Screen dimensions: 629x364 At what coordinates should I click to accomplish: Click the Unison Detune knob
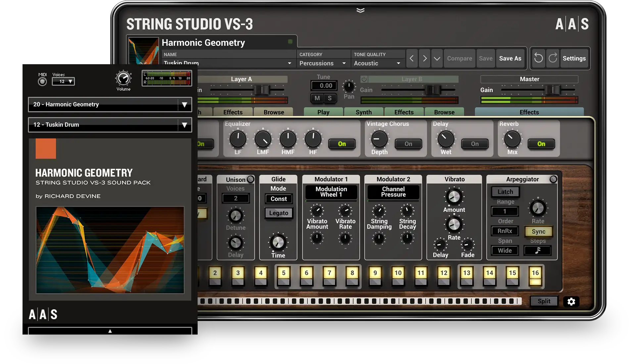[x=236, y=216]
